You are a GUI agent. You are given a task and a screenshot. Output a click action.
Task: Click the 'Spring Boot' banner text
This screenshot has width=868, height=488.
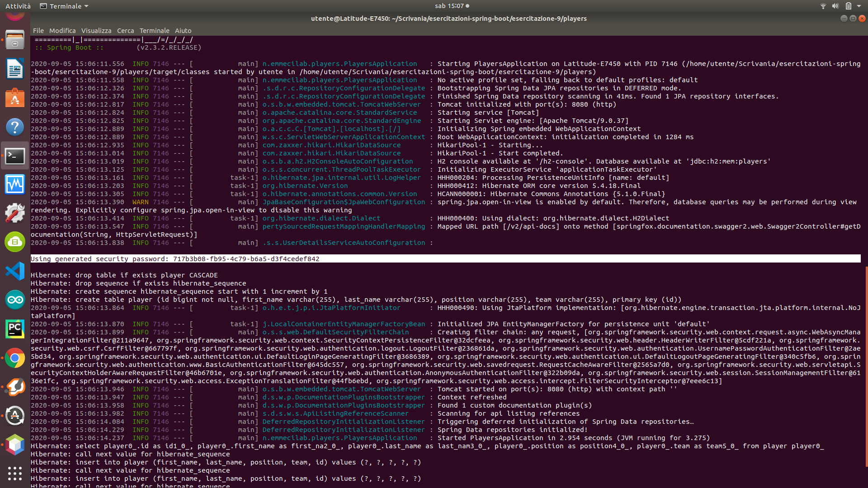click(70, 47)
